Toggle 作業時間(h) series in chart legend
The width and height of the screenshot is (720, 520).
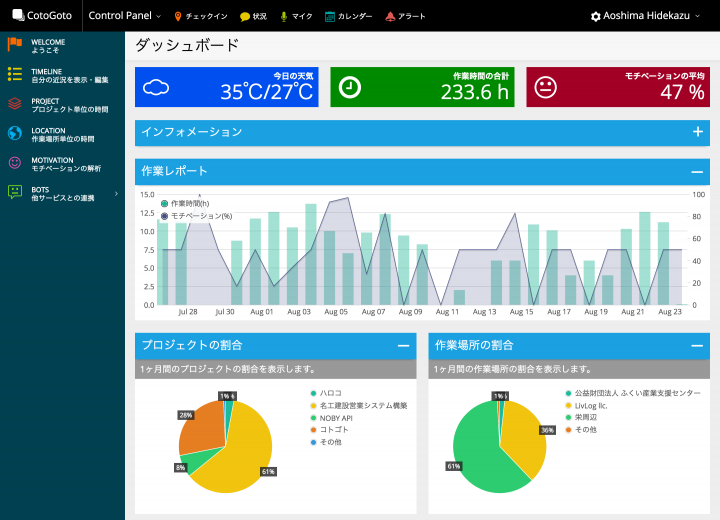pos(188,203)
